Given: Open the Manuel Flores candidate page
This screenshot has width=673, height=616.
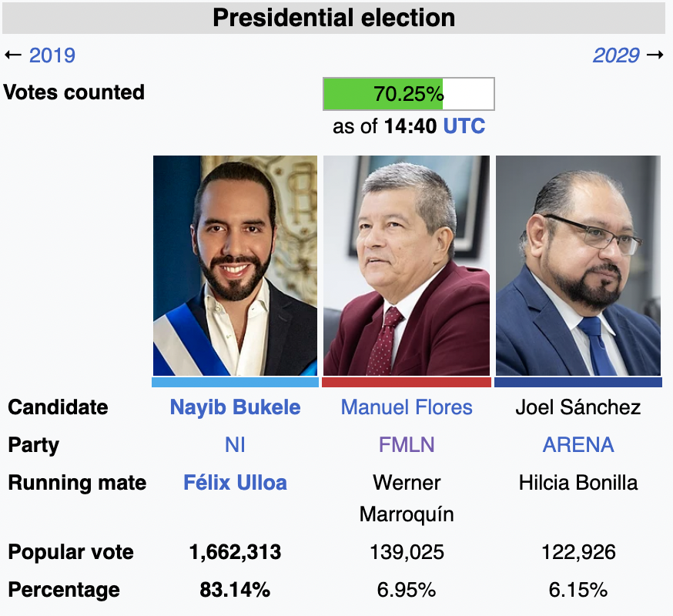Looking at the screenshot, I should click(x=407, y=407).
